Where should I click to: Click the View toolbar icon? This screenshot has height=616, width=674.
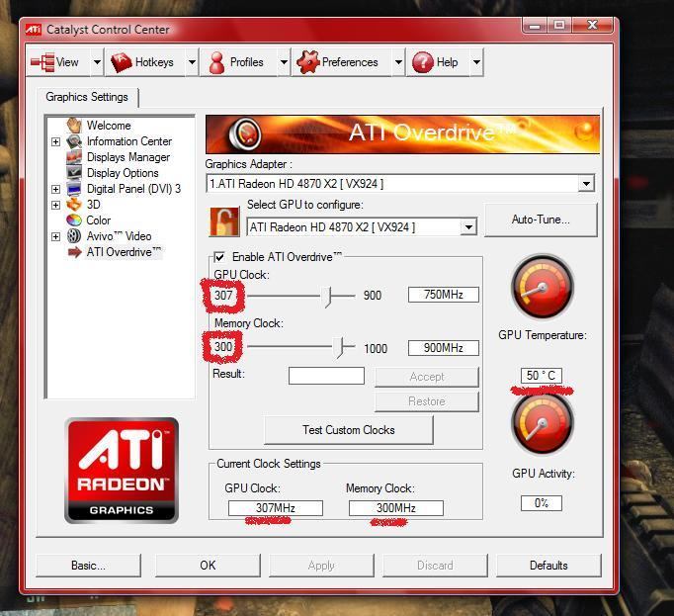(x=42, y=62)
